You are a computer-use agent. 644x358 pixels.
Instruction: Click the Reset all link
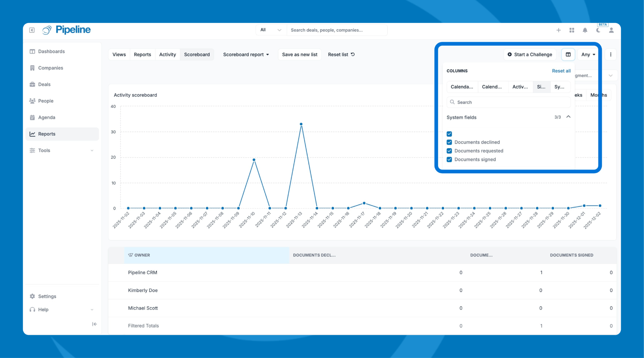pos(561,71)
